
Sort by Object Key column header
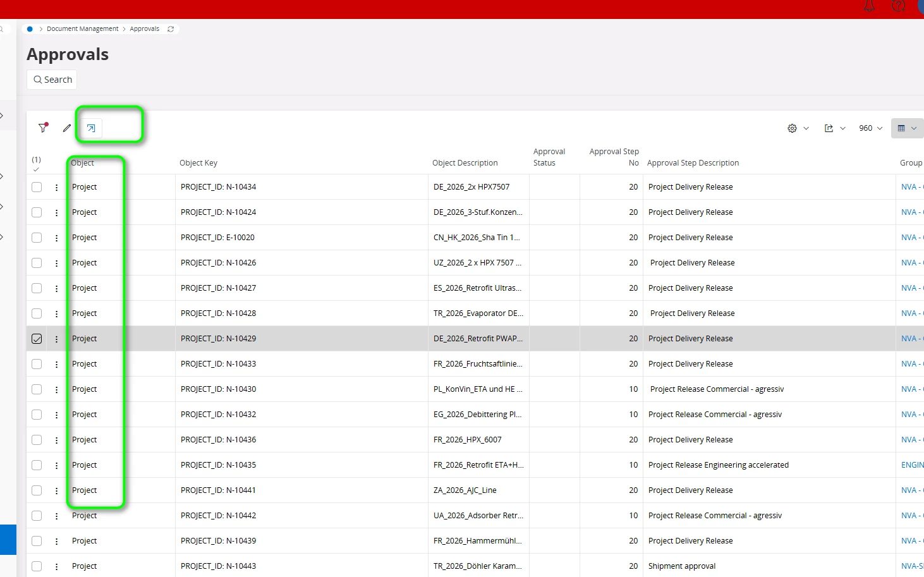(x=198, y=163)
